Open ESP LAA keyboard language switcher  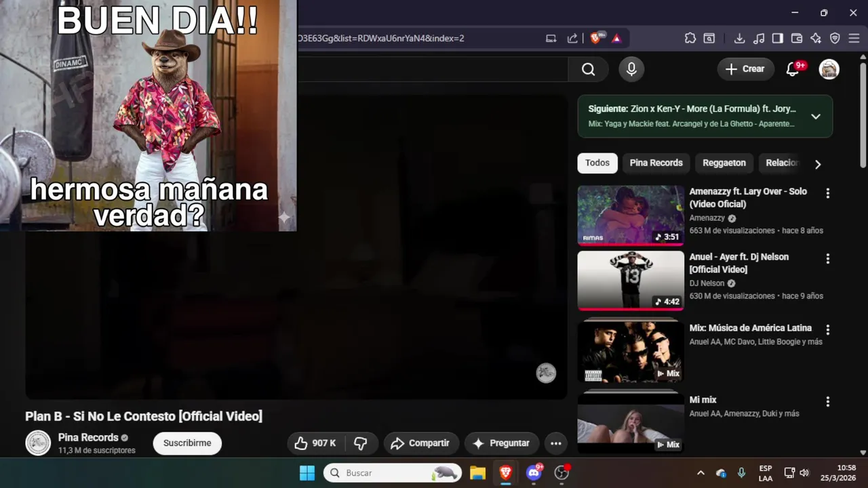tap(766, 473)
